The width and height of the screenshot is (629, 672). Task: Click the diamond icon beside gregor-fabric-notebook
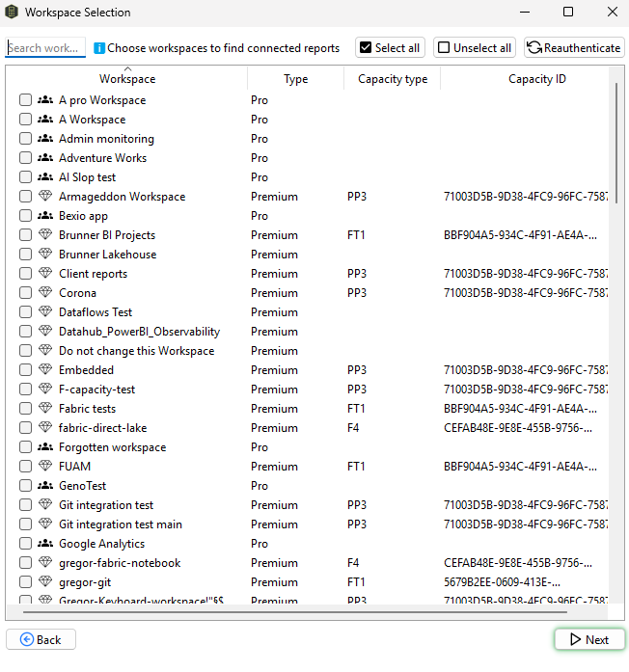[x=45, y=562]
